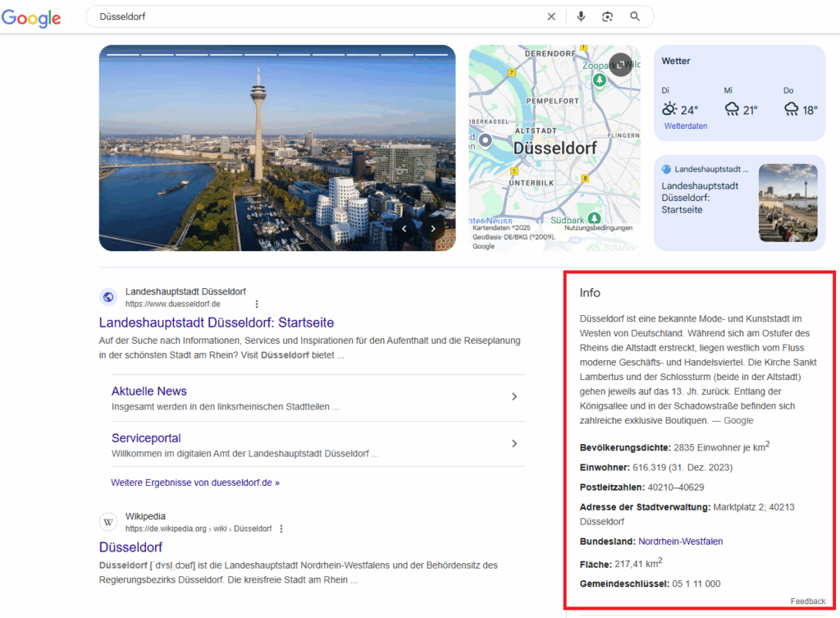840x618 pixels.
Task: Click the Zoopark green marker on the map
Action: coord(600,80)
